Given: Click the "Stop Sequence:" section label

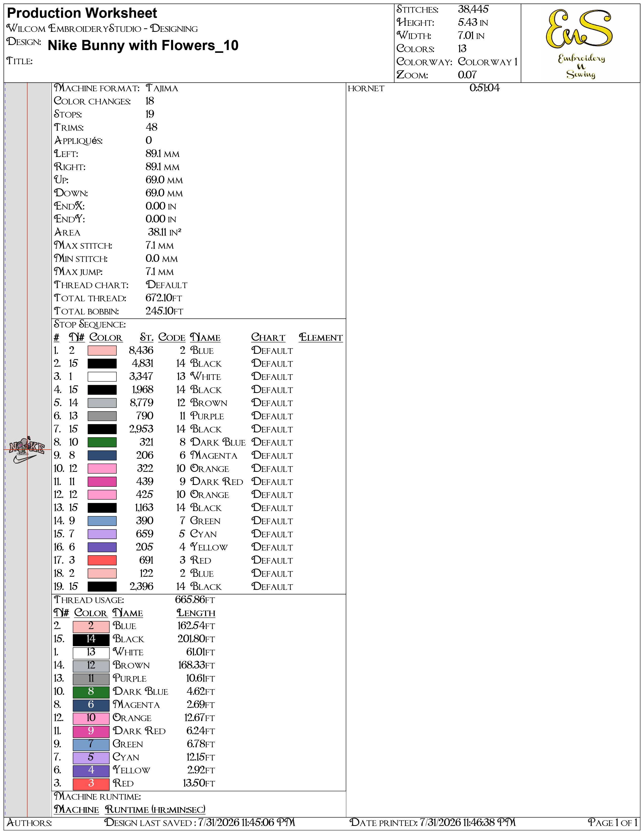Looking at the screenshot, I should tap(90, 325).
